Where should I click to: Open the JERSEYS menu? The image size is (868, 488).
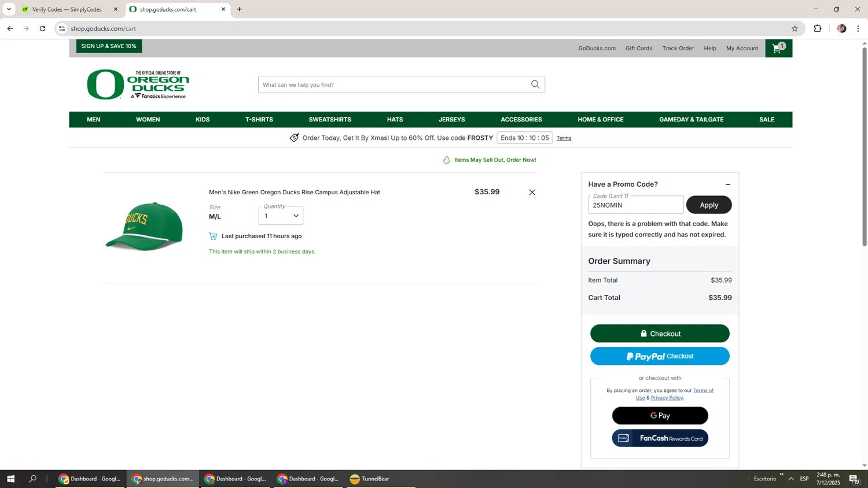pyautogui.click(x=452, y=120)
